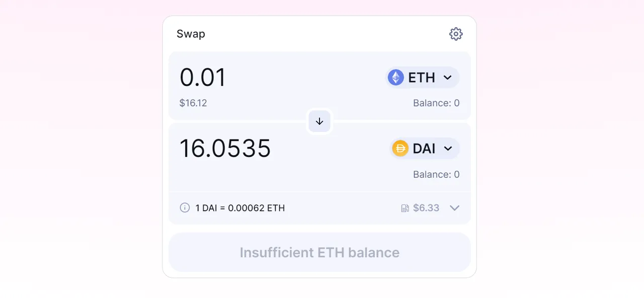This screenshot has height=298, width=644.
Task: Click the Ethereum logo icon
Action: [396, 78]
